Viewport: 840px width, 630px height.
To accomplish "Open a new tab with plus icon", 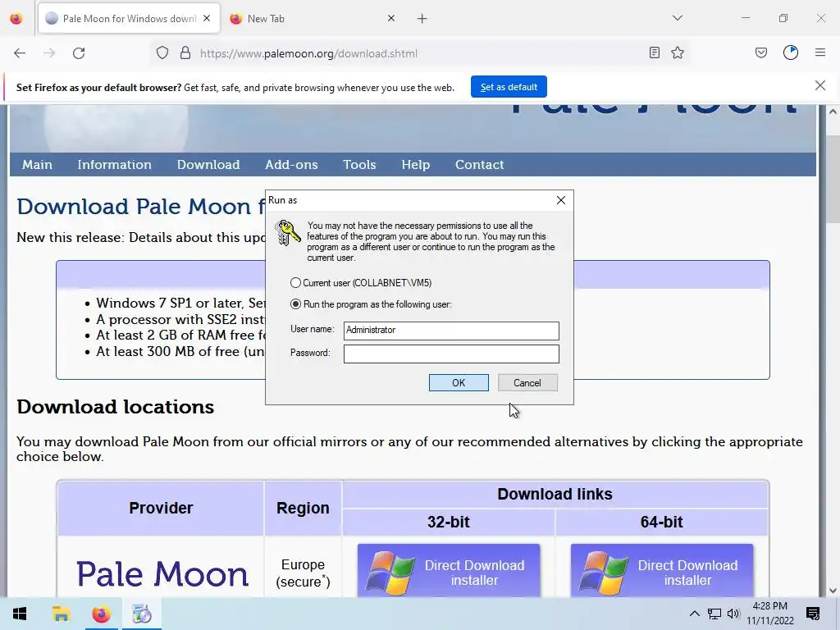I will point(422,19).
